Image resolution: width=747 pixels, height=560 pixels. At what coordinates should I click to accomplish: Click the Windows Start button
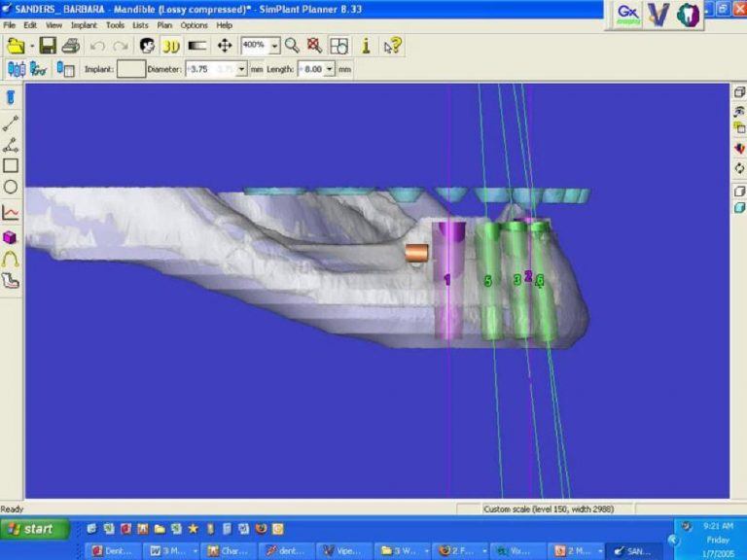[x=35, y=529]
